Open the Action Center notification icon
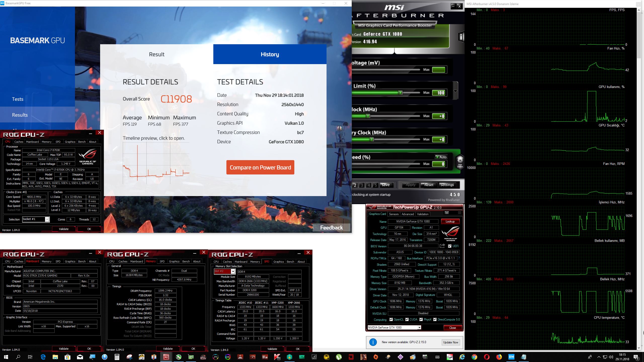Image resolution: width=644 pixels, height=362 pixels. point(636,357)
